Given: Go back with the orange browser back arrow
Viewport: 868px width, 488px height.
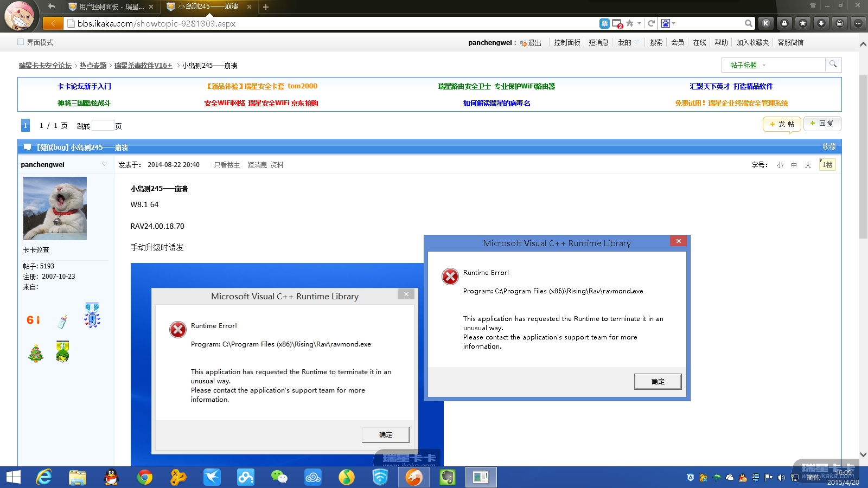Looking at the screenshot, I should 53,23.
